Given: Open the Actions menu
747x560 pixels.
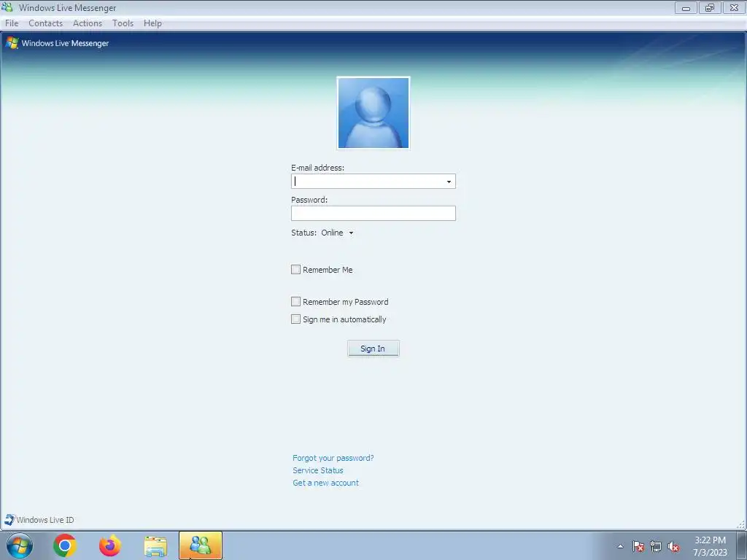Looking at the screenshot, I should point(88,23).
